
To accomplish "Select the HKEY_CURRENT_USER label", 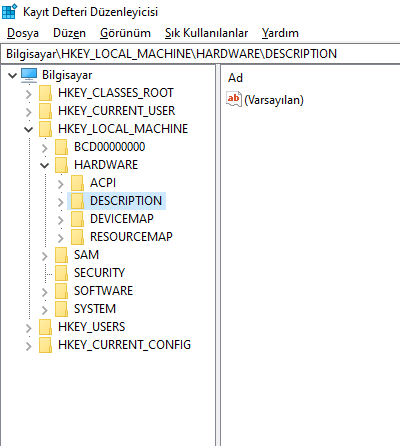I will tap(116, 111).
